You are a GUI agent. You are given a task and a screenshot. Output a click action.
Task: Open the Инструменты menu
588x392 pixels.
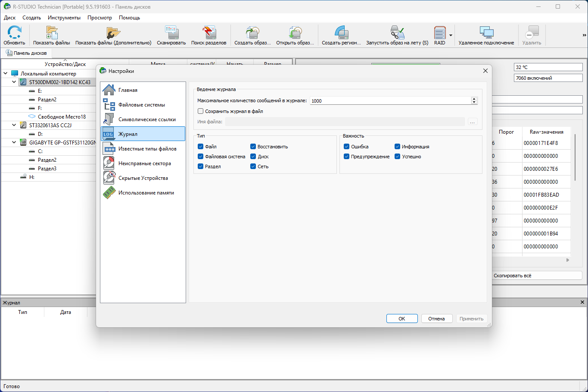click(64, 18)
